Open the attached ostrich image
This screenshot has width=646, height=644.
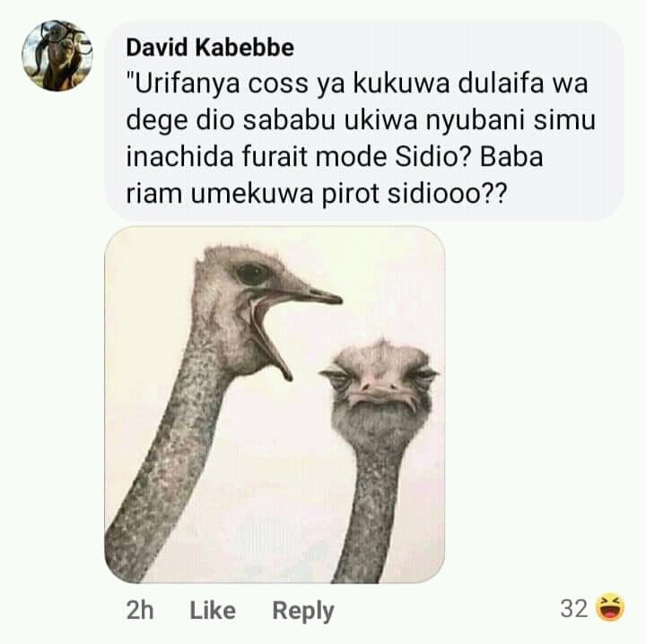click(275, 405)
